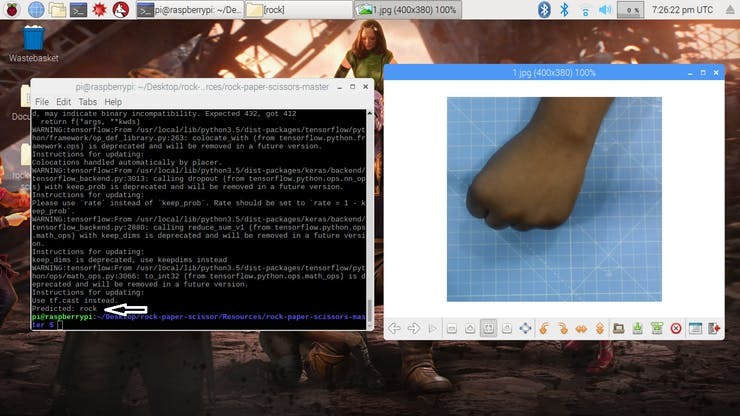
Task: Open the Wi-Fi network menu
Action: [585, 9]
